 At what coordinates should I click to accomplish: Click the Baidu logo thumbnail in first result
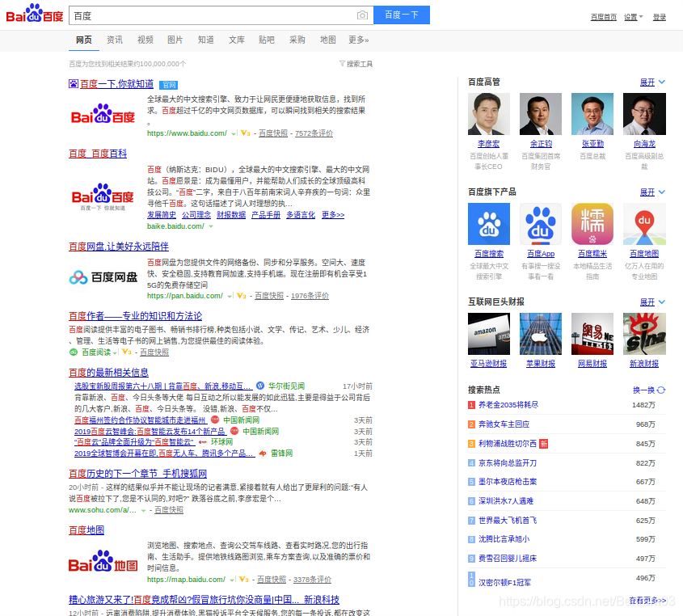(x=103, y=114)
